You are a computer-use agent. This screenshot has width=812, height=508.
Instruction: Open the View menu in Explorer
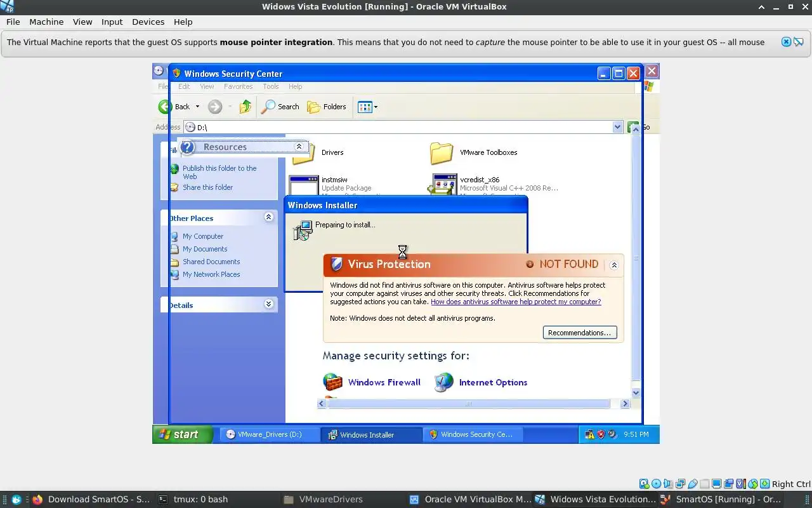(207, 86)
